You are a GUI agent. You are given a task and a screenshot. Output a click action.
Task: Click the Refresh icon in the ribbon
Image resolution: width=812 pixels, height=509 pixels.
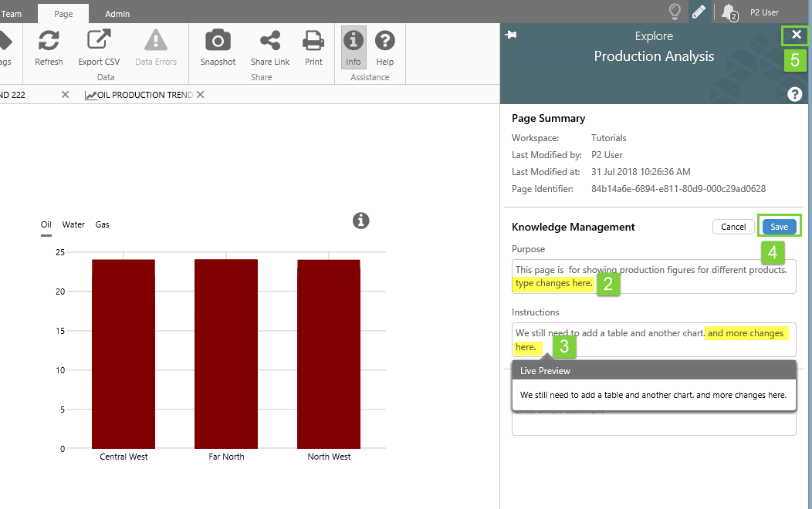pos(49,41)
